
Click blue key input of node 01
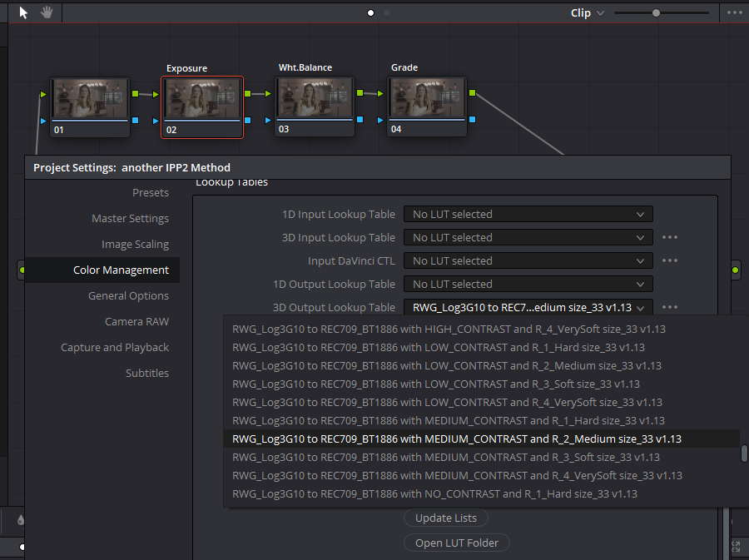pyautogui.click(x=43, y=121)
